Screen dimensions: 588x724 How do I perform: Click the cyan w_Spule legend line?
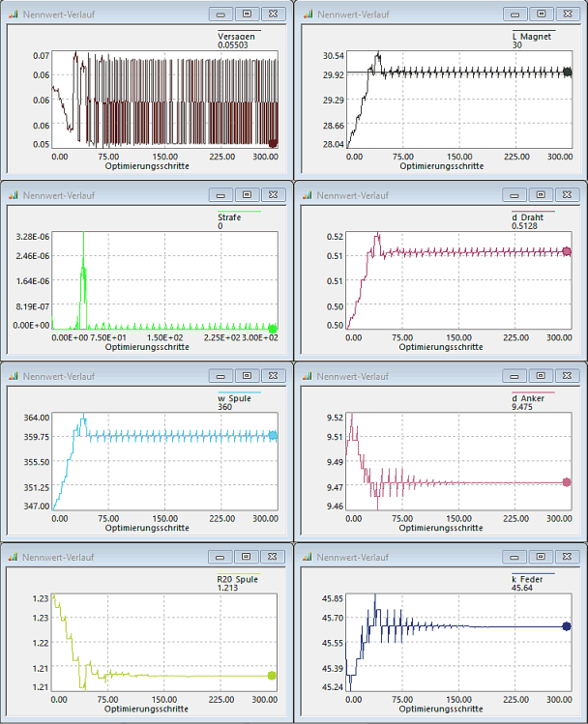point(239,392)
